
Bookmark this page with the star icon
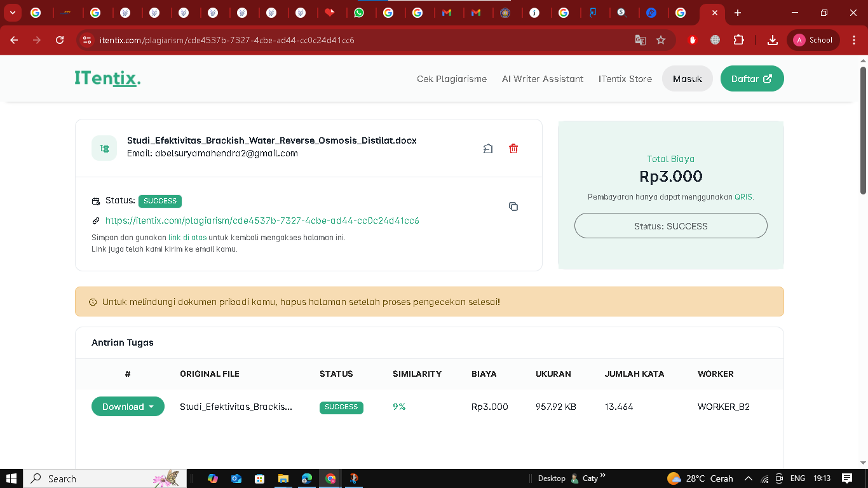(x=661, y=40)
